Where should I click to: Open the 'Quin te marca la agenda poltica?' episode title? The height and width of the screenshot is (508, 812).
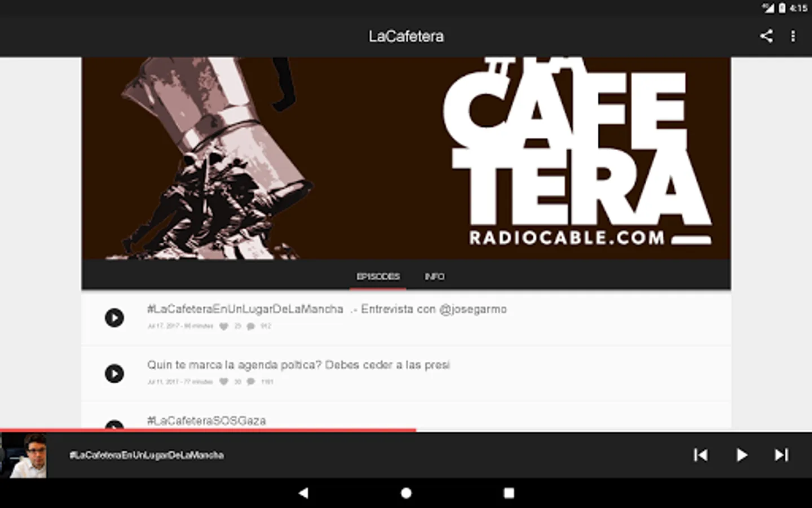click(298, 365)
